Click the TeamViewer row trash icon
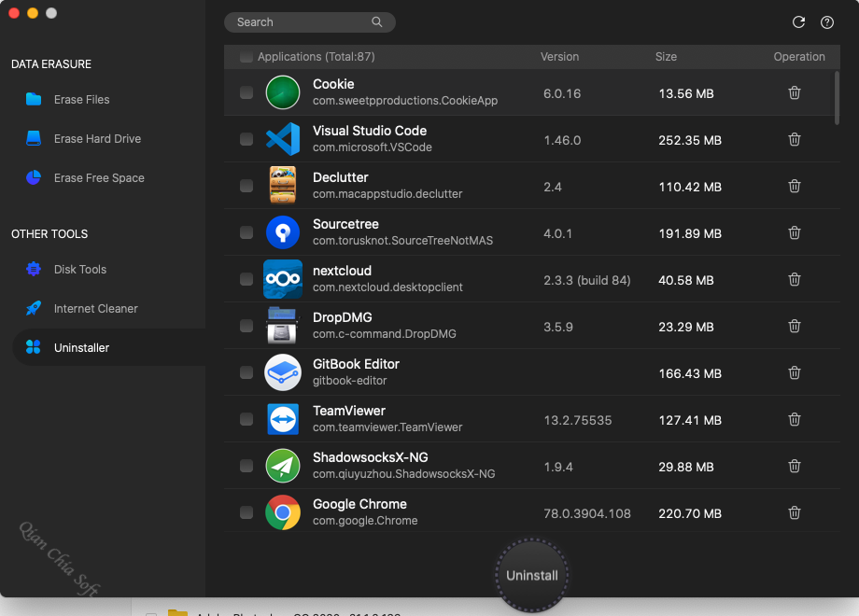This screenshot has height=616, width=859. click(x=795, y=419)
